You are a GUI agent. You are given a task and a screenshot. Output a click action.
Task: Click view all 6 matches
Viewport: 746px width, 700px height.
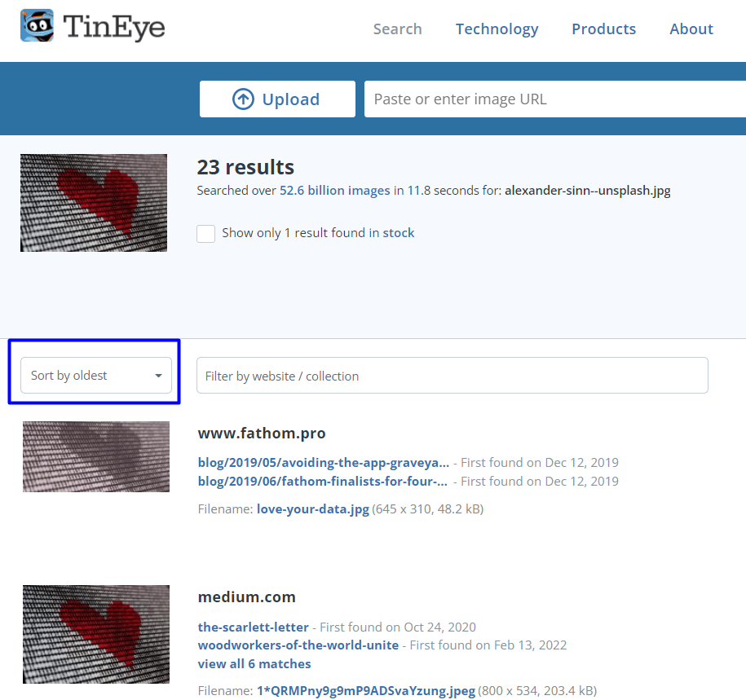pyautogui.click(x=254, y=664)
